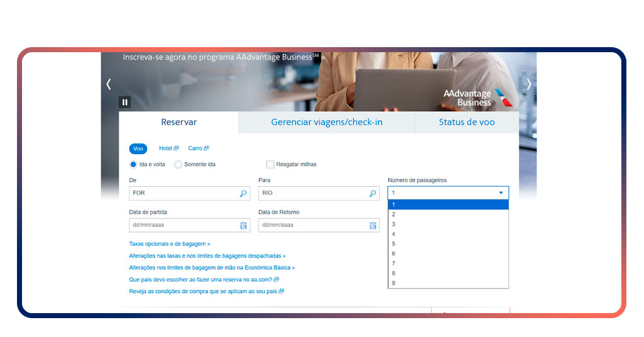
Task: Check the Resgatar milhas checkbox
Action: tap(270, 164)
